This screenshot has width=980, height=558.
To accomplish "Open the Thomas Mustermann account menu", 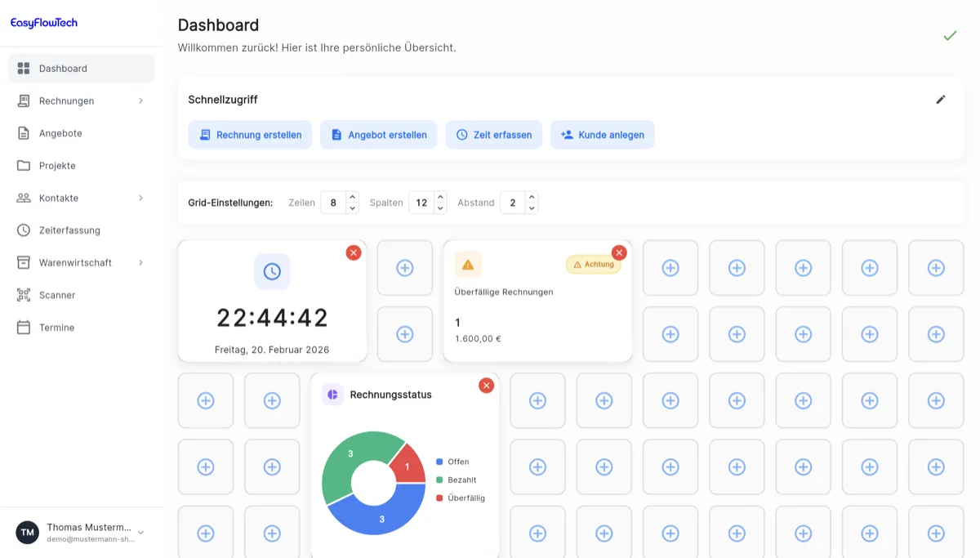I will pos(78,532).
